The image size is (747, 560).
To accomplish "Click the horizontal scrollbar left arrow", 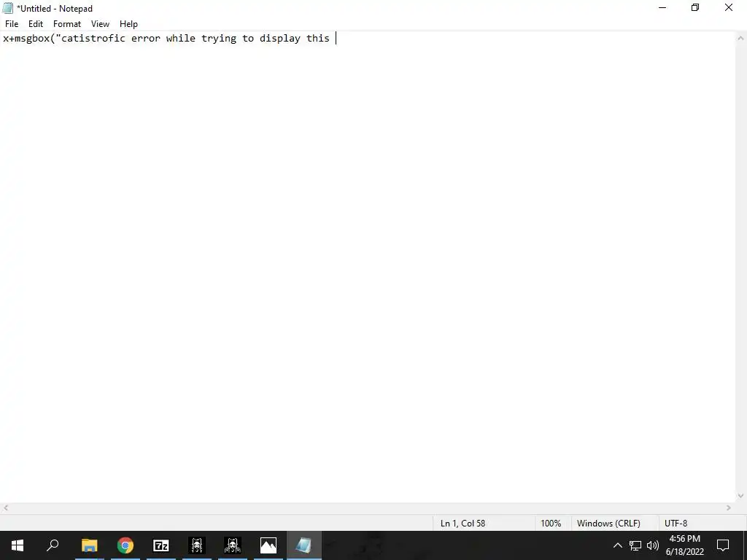I will [x=5, y=508].
